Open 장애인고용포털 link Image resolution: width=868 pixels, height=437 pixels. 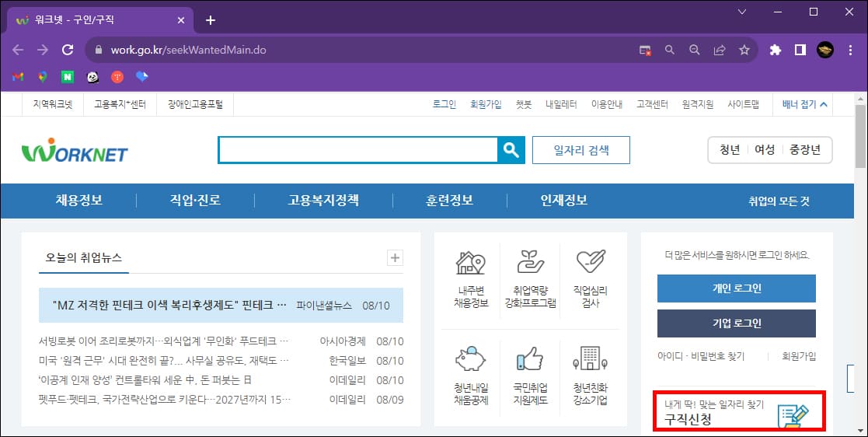(195, 104)
